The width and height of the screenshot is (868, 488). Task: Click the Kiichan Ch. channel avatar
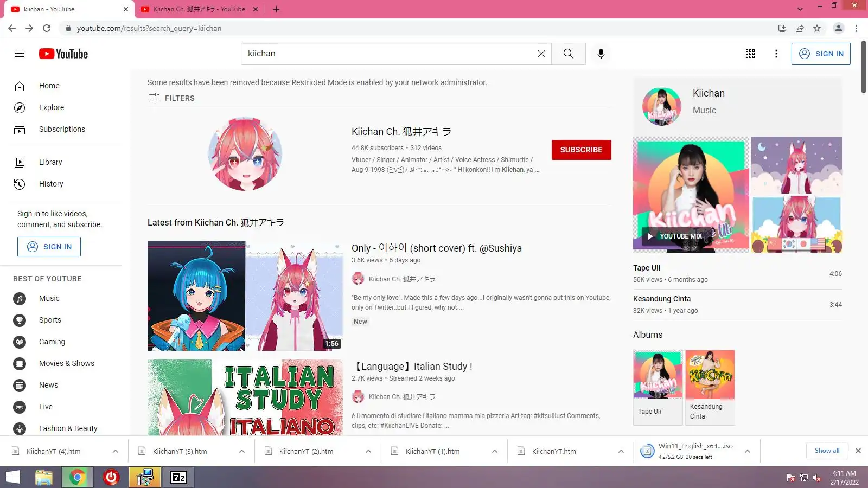point(245,154)
